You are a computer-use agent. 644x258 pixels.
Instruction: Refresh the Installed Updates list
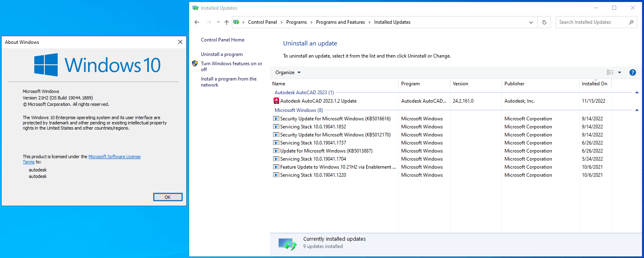pyautogui.click(x=544, y=22)
